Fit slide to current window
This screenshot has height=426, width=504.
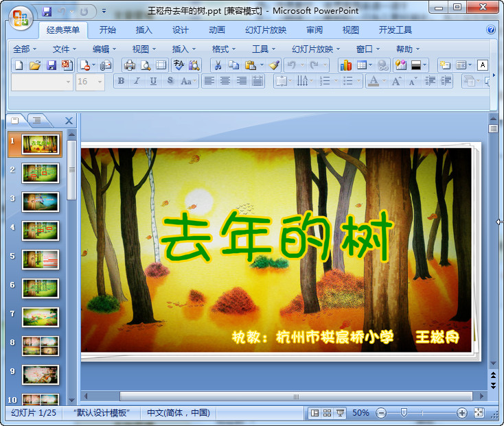pos(479,413)
